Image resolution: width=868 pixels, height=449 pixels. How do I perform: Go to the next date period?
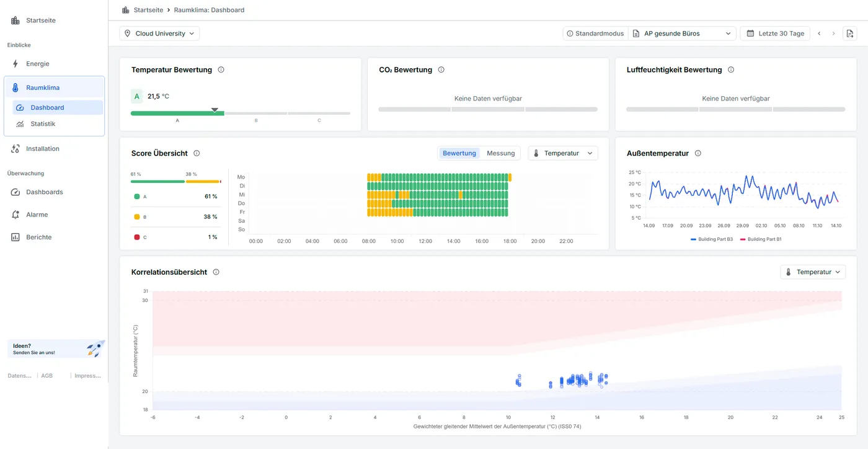(x=833, y=33)
